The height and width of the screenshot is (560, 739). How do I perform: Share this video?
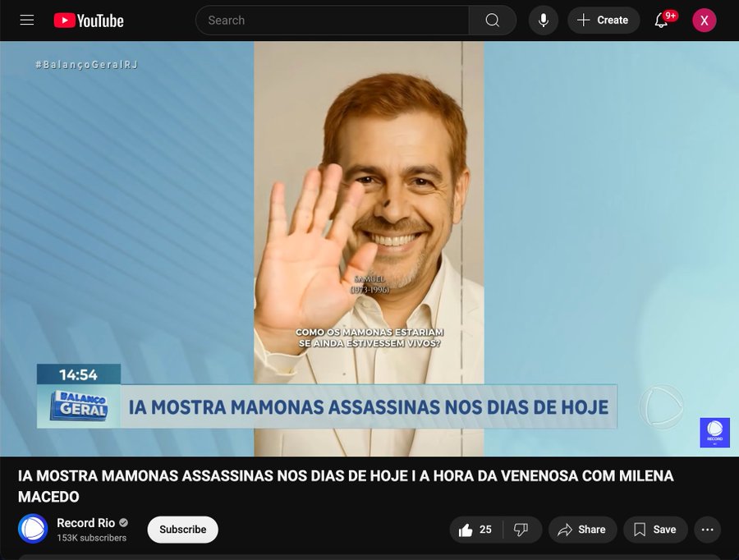582,530
